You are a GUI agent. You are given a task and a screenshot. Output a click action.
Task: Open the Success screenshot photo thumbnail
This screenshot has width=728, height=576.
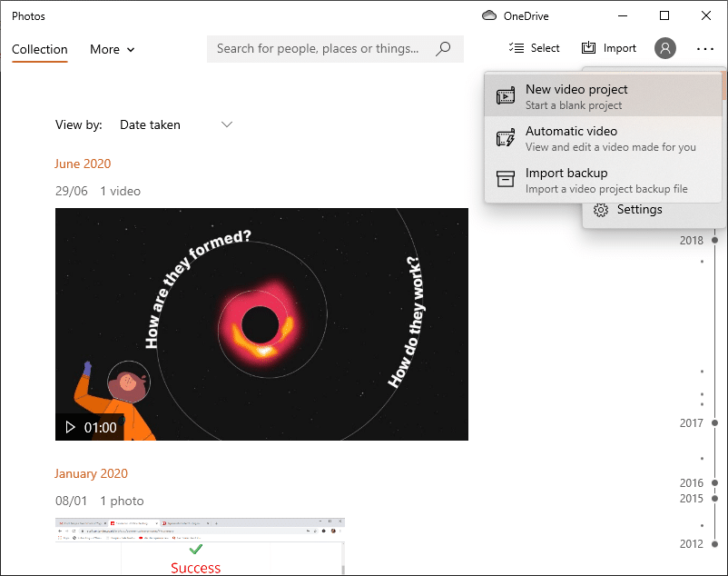[x=200, y=546]
